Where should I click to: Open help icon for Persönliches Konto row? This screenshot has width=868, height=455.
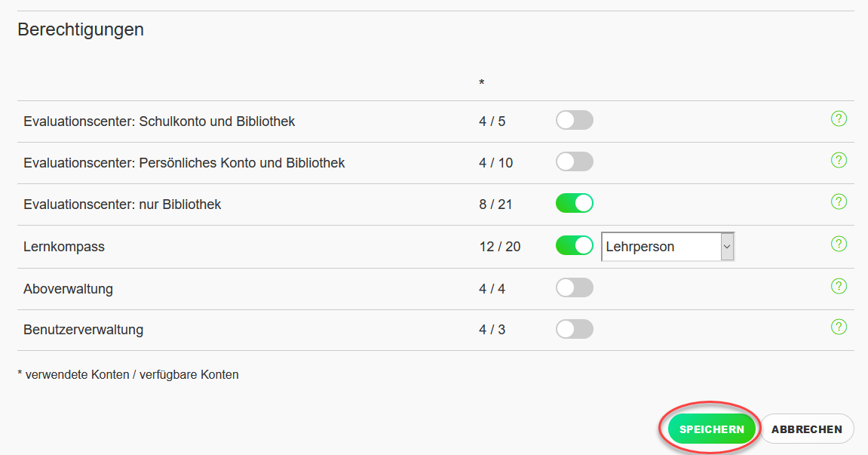pos(839,160)
